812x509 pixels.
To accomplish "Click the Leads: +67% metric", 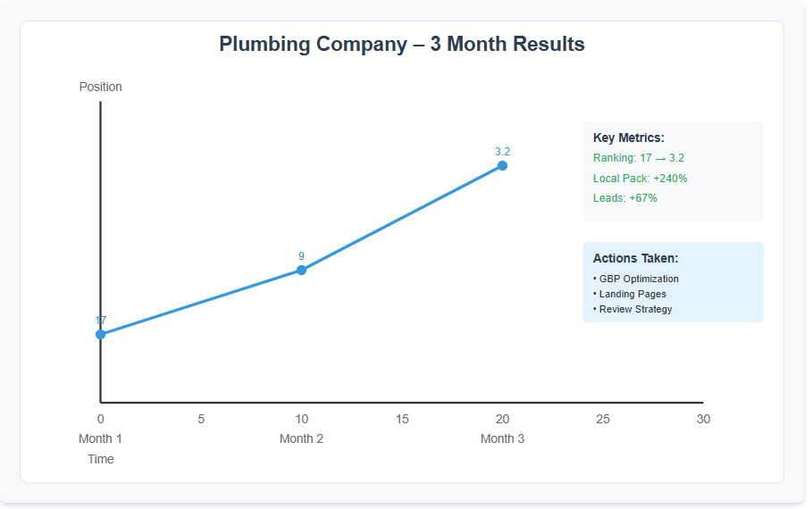I will 624,198.
